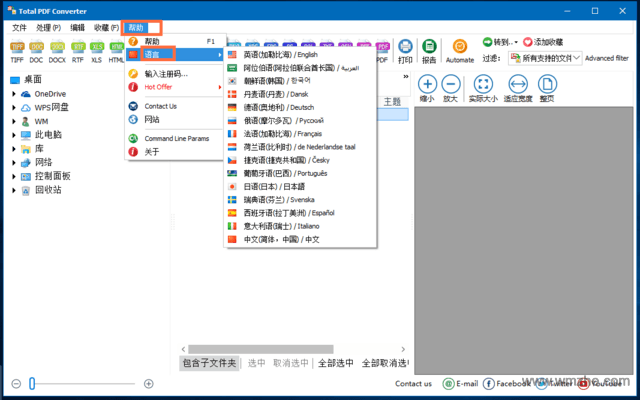Select Русский language option
640x400 pixels.
tap(300, 120)
